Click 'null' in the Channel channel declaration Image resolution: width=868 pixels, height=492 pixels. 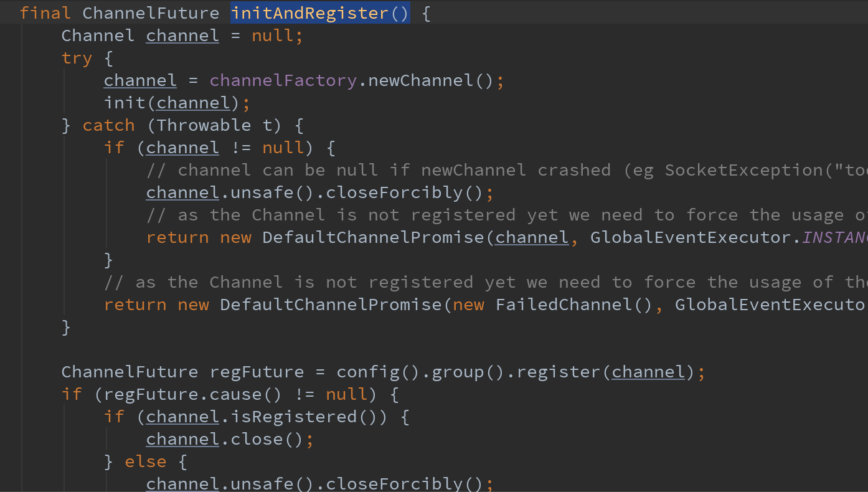coord(272,35)
